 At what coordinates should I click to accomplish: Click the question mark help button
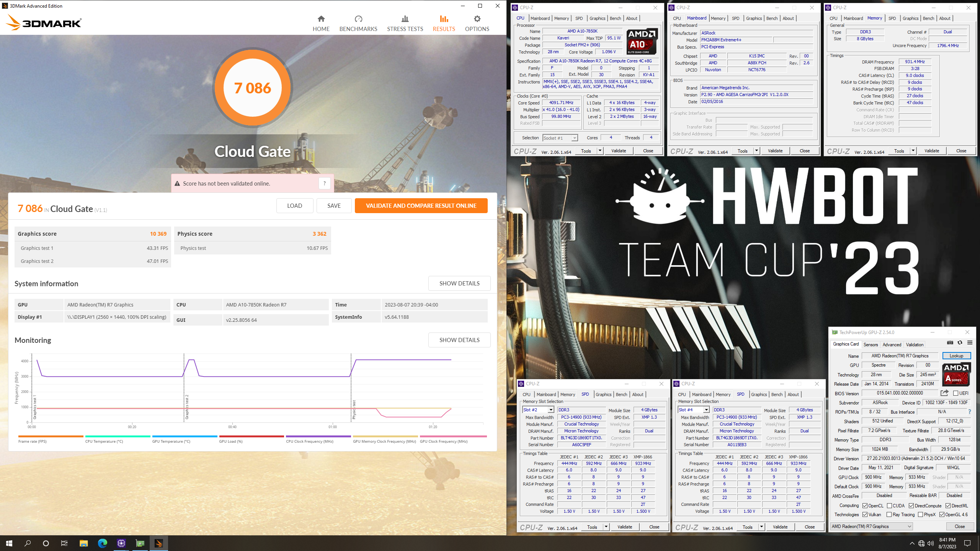(324, 183)
